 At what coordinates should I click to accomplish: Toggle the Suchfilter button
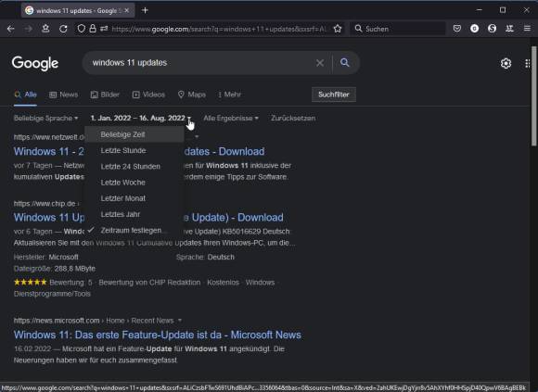(334, 95)
